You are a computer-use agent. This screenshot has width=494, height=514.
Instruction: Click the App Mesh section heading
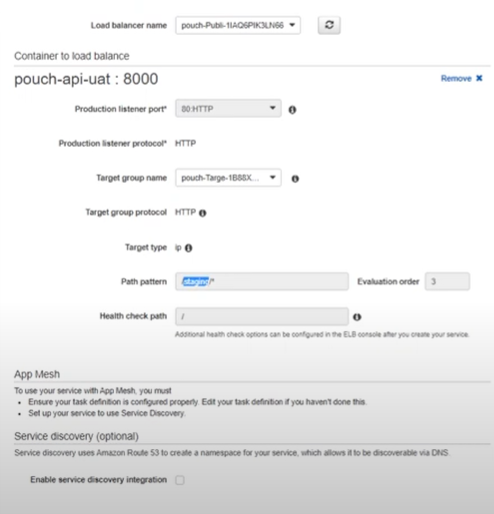37,374
